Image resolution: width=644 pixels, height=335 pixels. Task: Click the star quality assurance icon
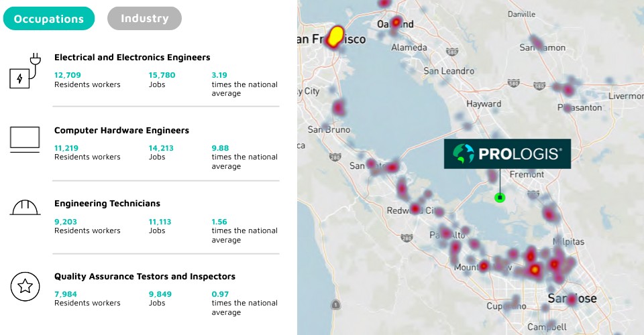point(25,286)
